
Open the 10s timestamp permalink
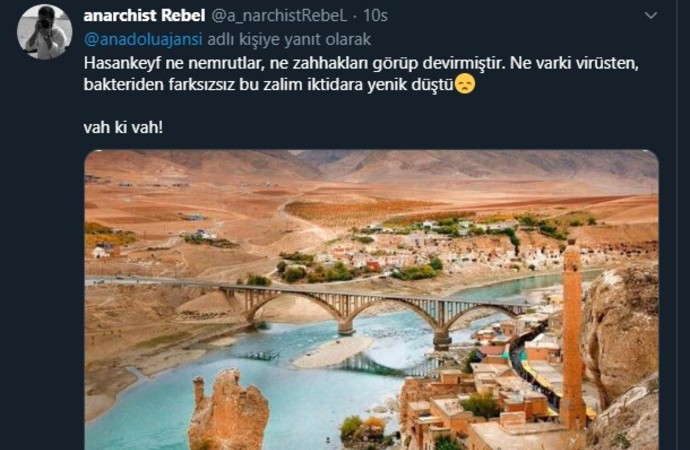point(375,16)
